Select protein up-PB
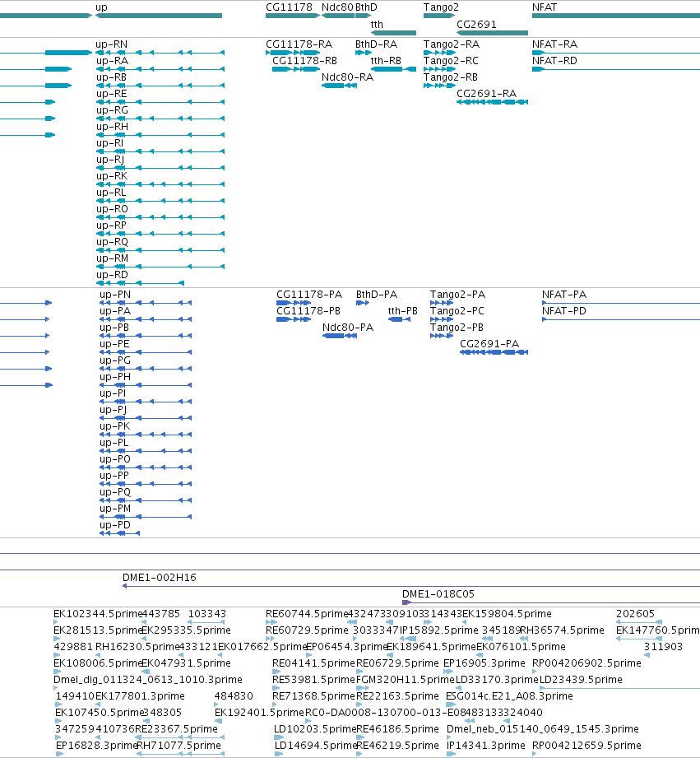The width and height of the screenshot is (700, 758). click(114, 328)
